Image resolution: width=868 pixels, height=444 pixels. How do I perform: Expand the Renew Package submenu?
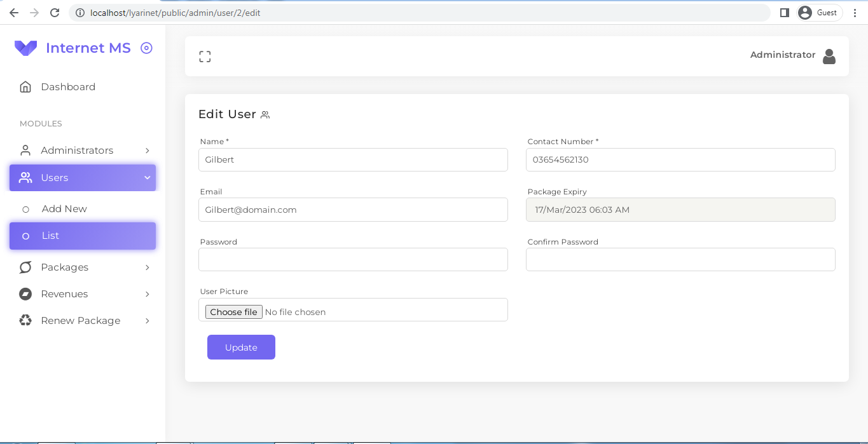(x=148, y=321)
